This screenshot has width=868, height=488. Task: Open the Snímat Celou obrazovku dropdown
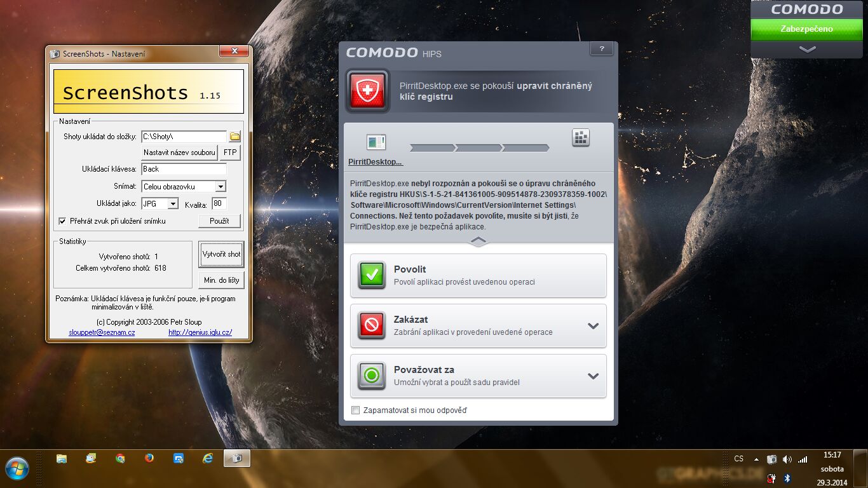tap(220, 187)
